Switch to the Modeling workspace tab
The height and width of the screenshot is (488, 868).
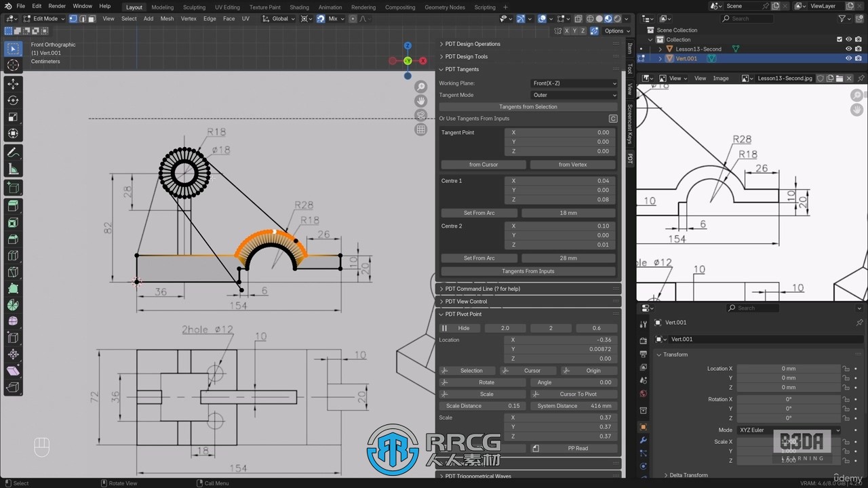point(163,7)
